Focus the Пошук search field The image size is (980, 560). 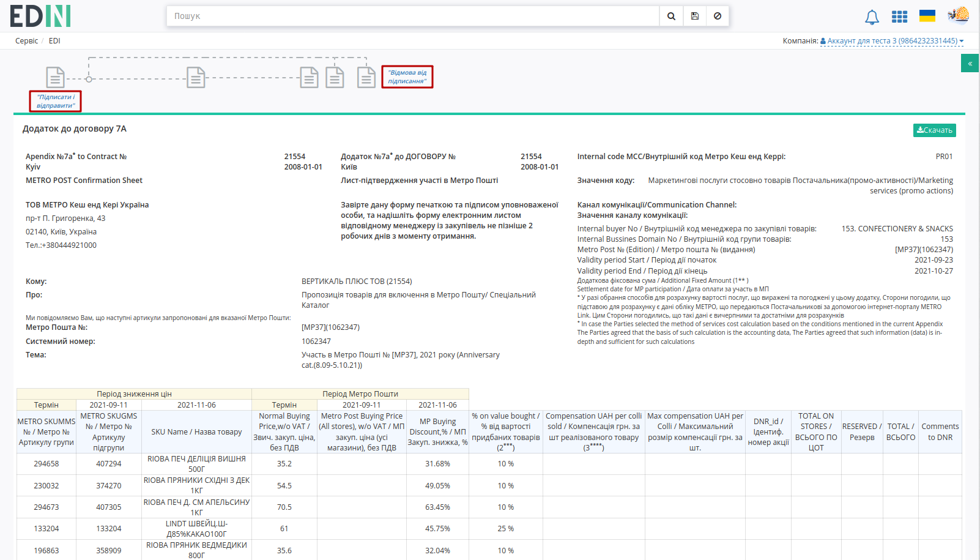413,17
